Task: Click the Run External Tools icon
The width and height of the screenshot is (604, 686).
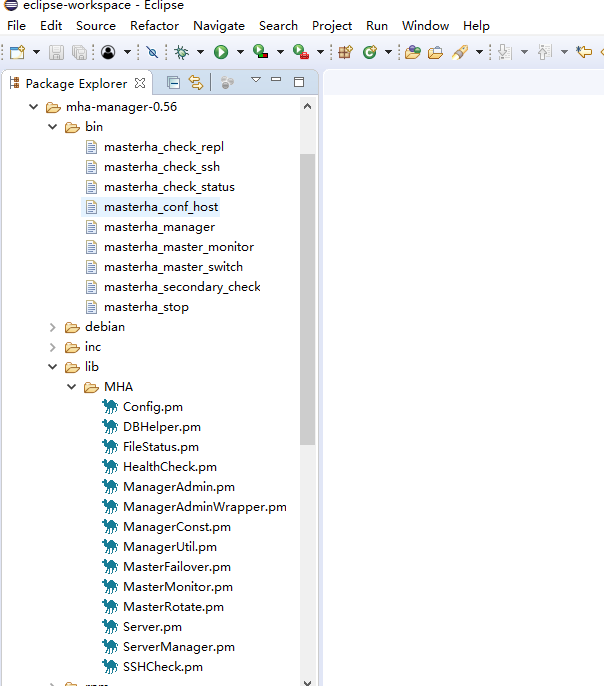Action: pyautogui.click(x=301, y=52)
